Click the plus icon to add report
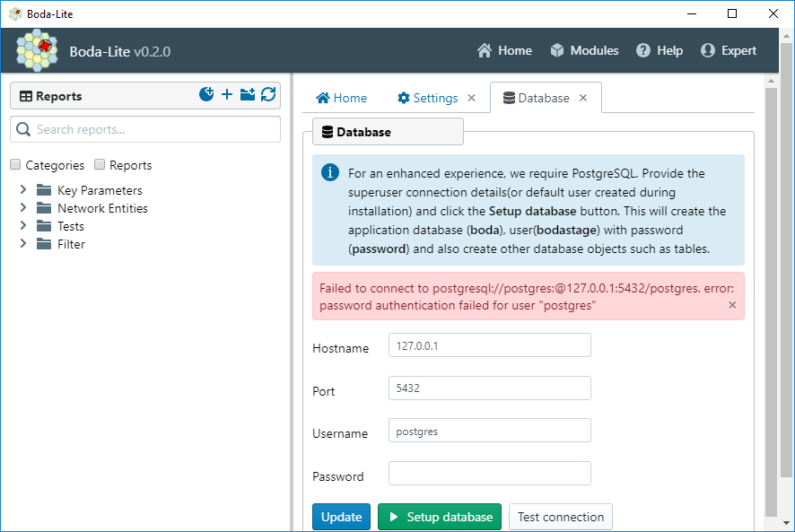 (x=227, y=94)
